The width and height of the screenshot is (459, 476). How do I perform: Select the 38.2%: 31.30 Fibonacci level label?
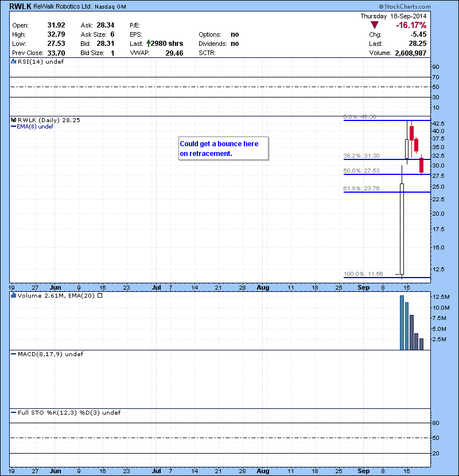pyautogui.click(x=359, y=155)
